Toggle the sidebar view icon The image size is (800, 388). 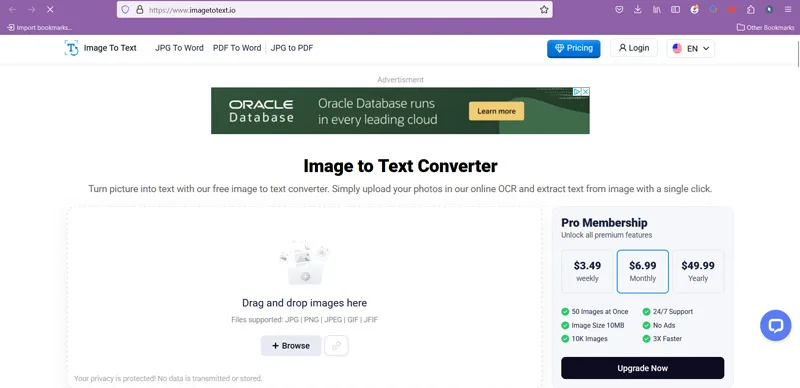(x=676, y=9)
